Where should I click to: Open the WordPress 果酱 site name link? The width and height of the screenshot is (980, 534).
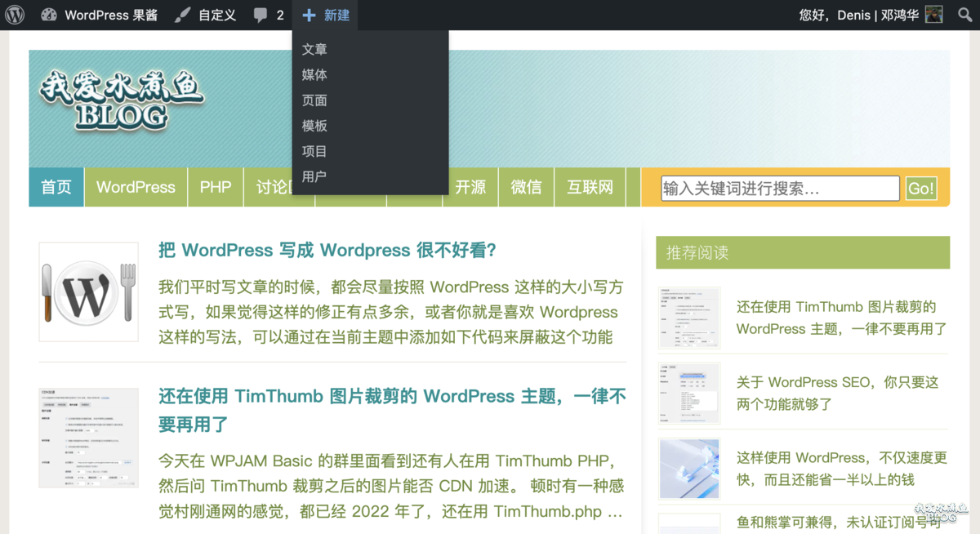click(111, 16)
